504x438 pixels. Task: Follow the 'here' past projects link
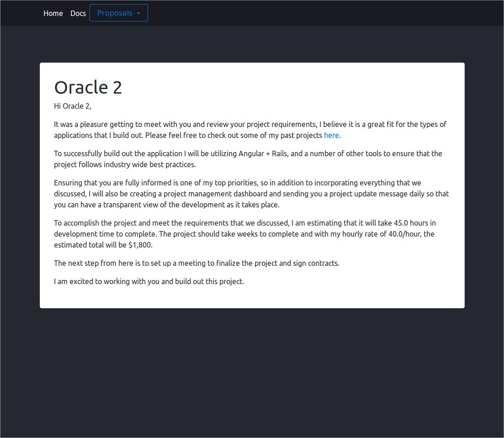click(x=331, y=135)
